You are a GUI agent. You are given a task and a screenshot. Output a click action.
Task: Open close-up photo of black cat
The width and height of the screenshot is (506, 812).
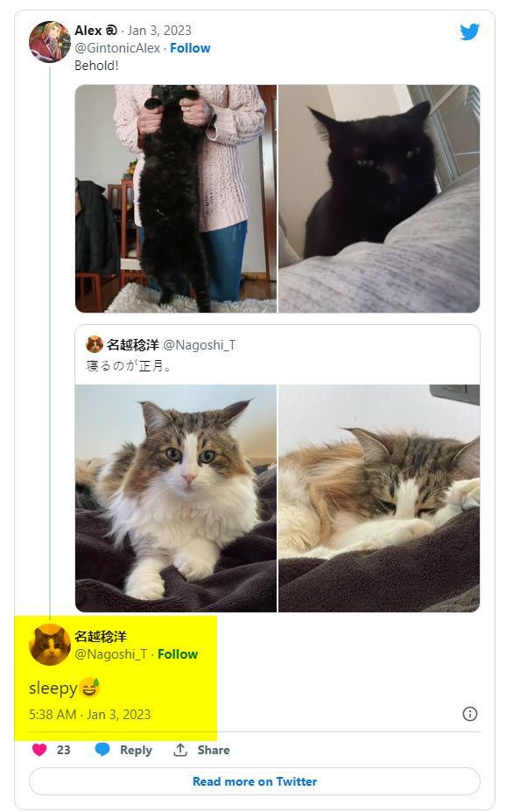[x=379, y=199]
